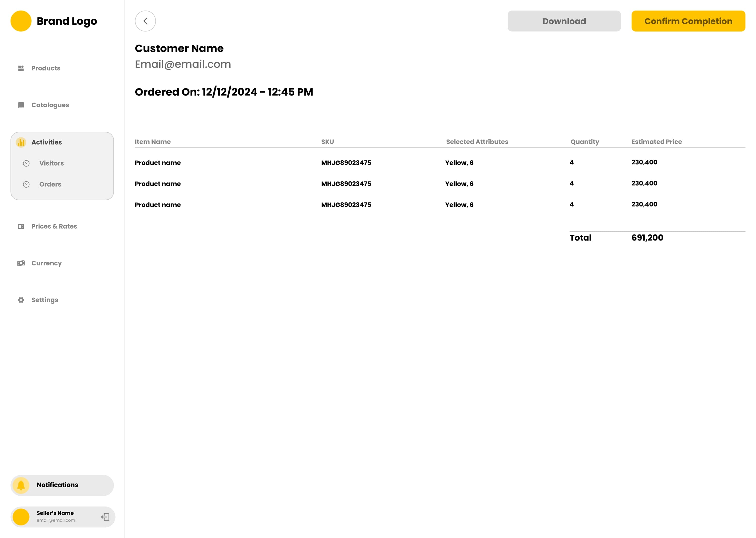Screen dimensions: 756x538
Task: Click the Seller's Name profile area
Action: [x=55, y=517]
